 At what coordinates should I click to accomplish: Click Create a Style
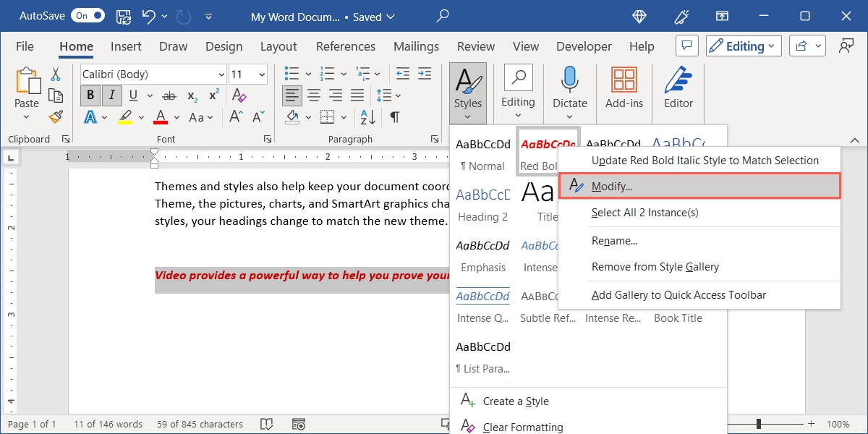515,401
